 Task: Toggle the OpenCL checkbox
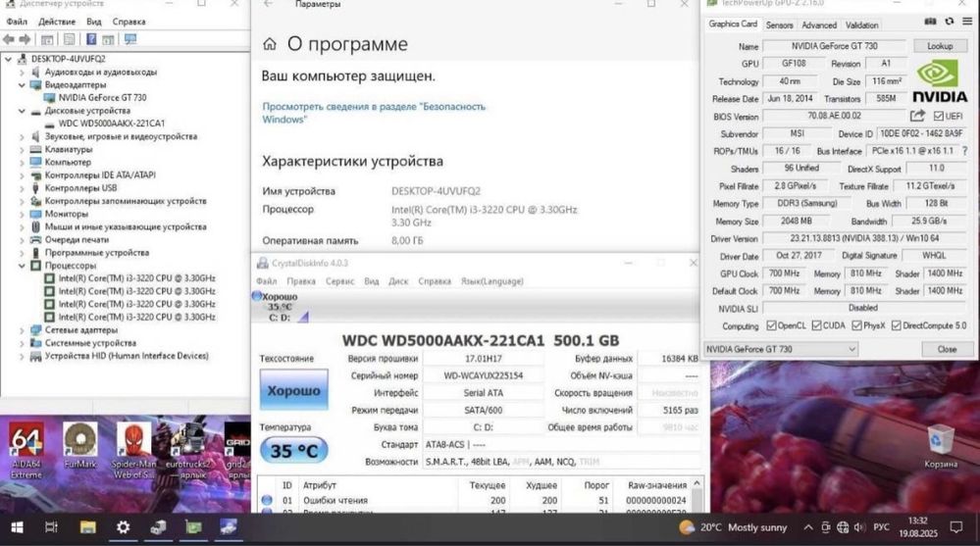pyautogui.click(x=771, y=325)
